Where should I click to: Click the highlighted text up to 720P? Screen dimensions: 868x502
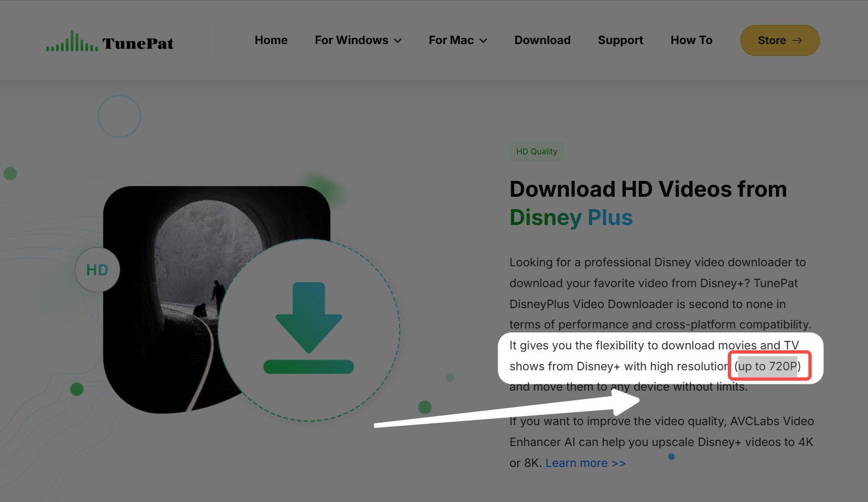(x=768, y=366)
